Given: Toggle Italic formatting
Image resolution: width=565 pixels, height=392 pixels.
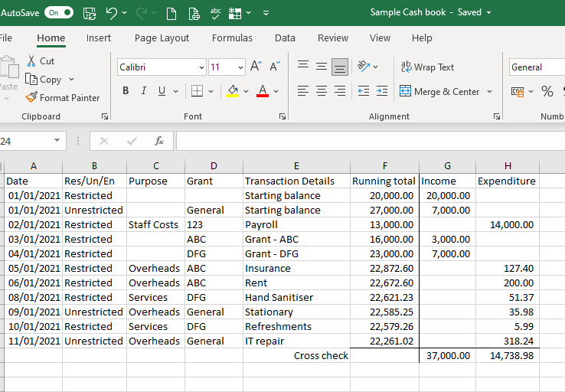Looking at the screenshot, I should (x=143, y=91).
